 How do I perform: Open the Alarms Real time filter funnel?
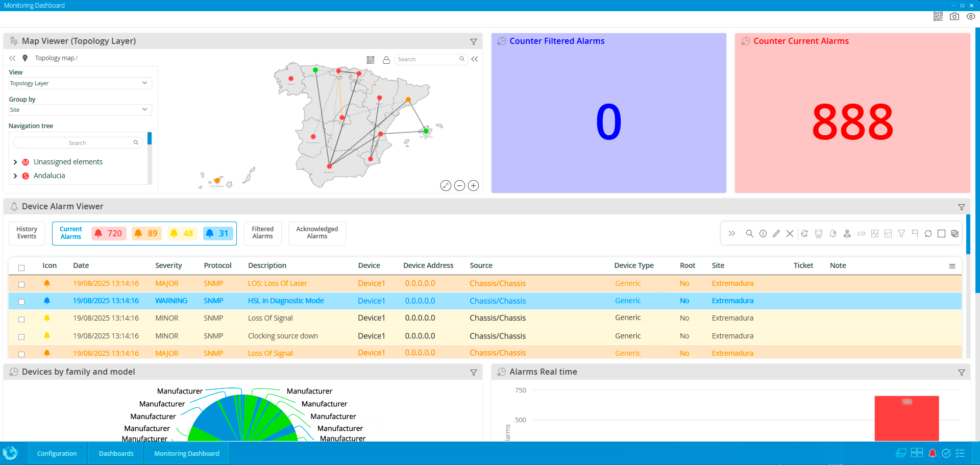pos(962,373)
